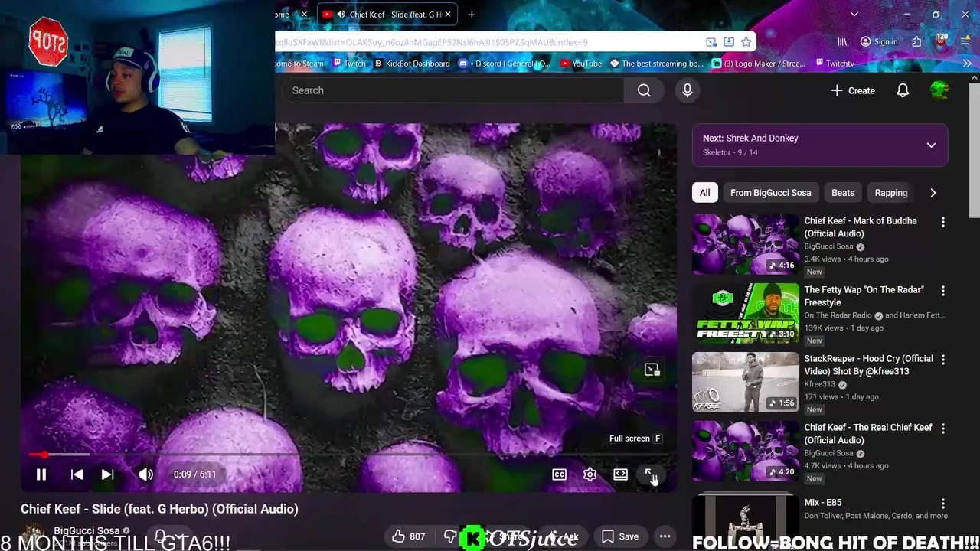The width and height of the screenshot is (980, 551).
Task: Open the Create menu
Action: click(x=853, y=90)
